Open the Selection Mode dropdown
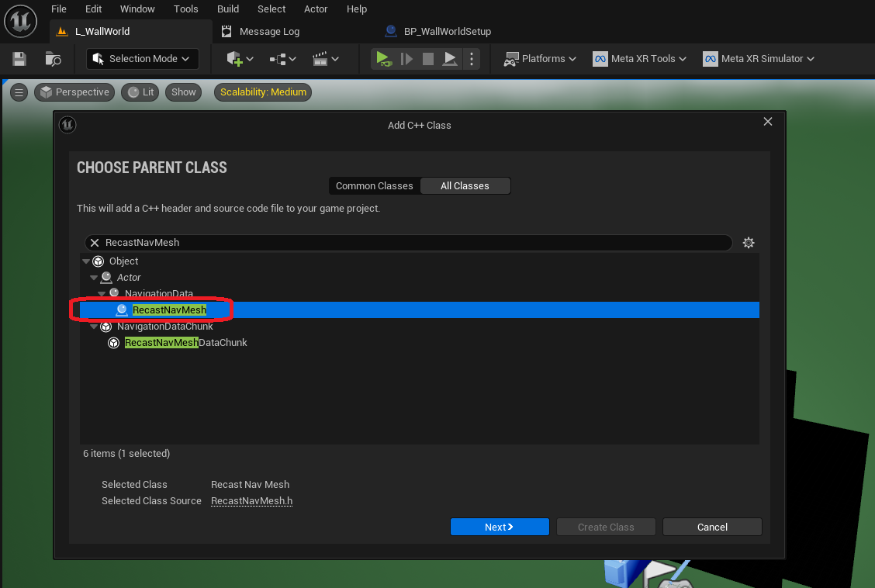This screenshot has width=875, height=588. click(x=142, y=59)
